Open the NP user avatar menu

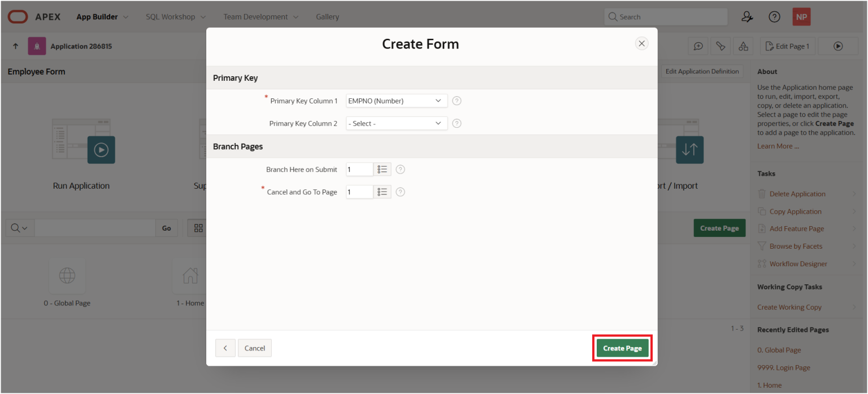click(x=801, y=16)
